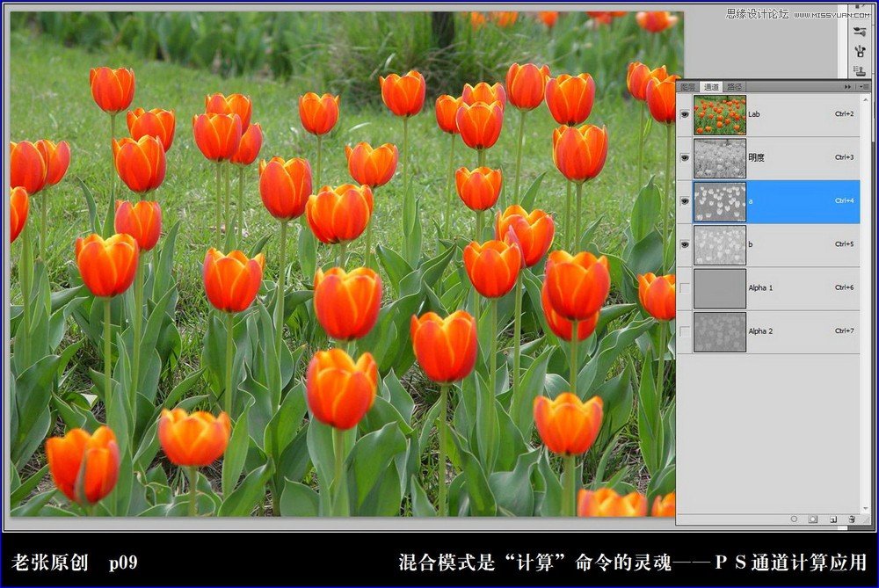Select the 'Alpha 1' channel name
The image size is (879, 588).
click(x=760, y=287)
